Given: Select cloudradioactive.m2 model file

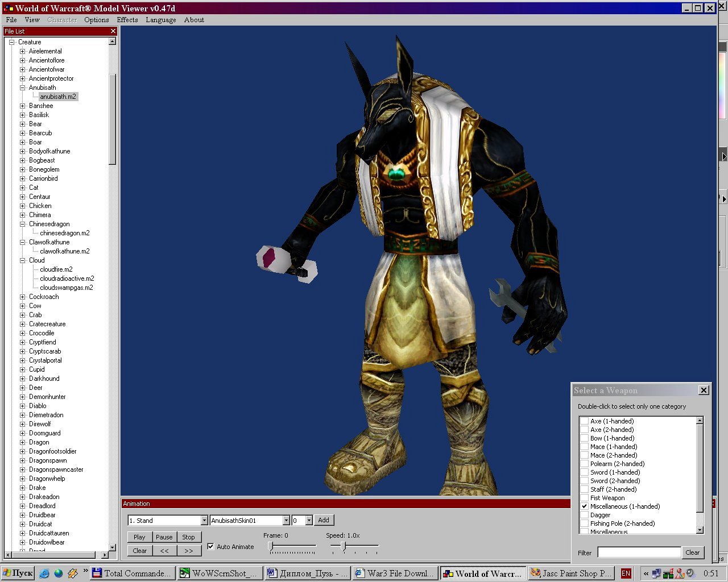Looking at the screenshot, I should [67, 278].
